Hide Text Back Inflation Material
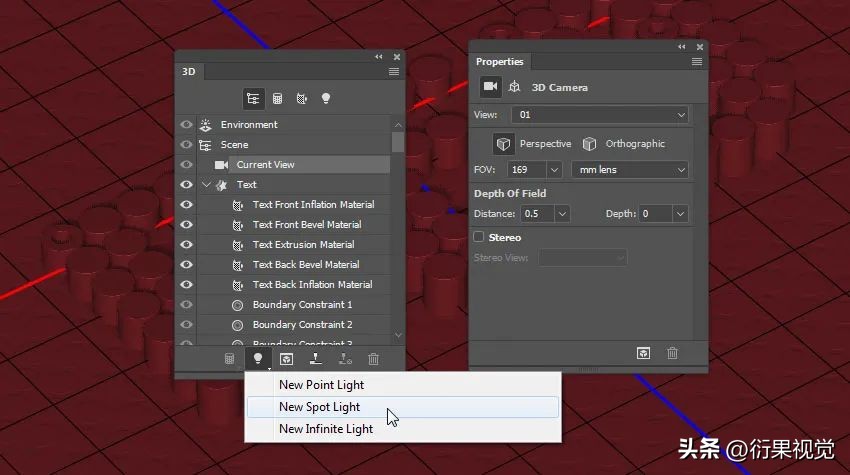This screenshot has width=850, height=475. click(186, 285)
